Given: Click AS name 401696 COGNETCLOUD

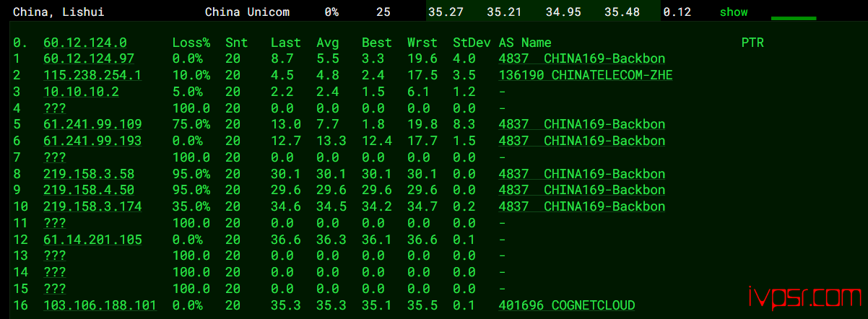Looking at the screenshot, I should tap(567, 305).
